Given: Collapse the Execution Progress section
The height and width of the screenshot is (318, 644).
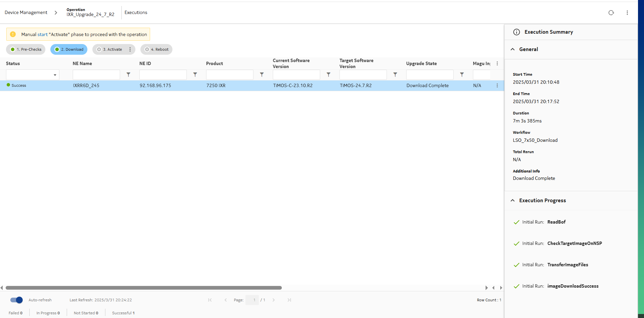Looking at the screenshot, I should 513,201.
